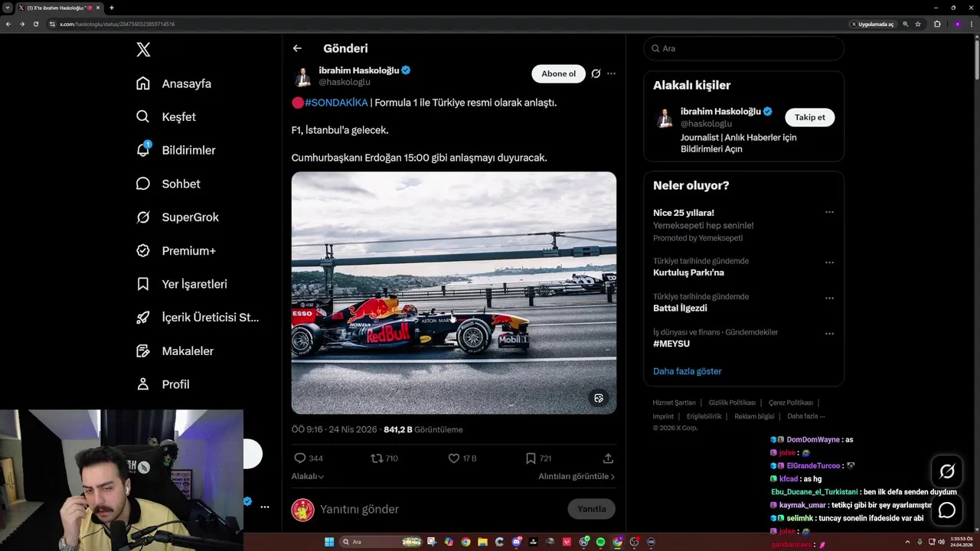This screenshot has height=551, width=980.
Task: Open SuperGrok from sidebar
Action: pyautogui.click(x=177, y=217)
